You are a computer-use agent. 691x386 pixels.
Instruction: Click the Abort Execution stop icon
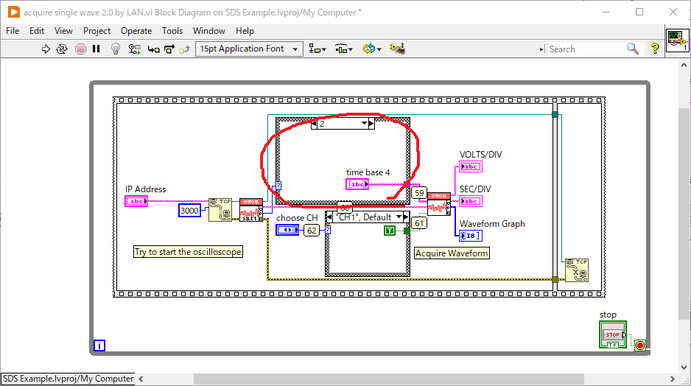click(81, 49)
